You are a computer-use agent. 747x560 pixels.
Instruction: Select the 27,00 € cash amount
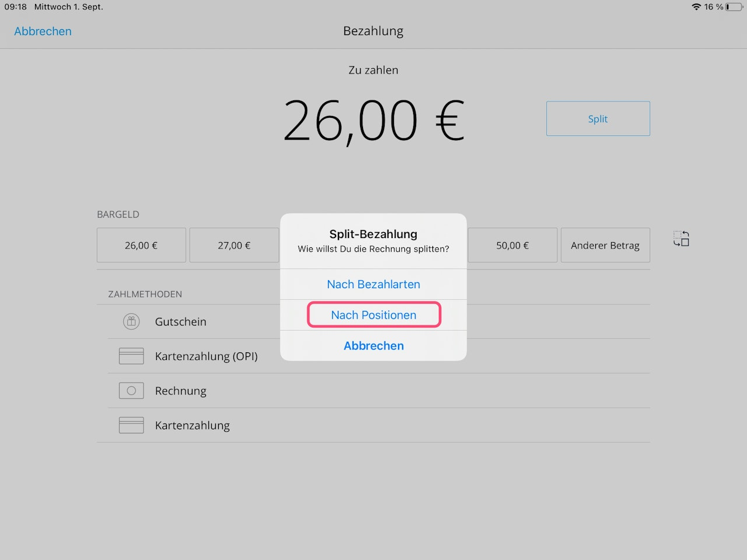click(x=234, y=246)
